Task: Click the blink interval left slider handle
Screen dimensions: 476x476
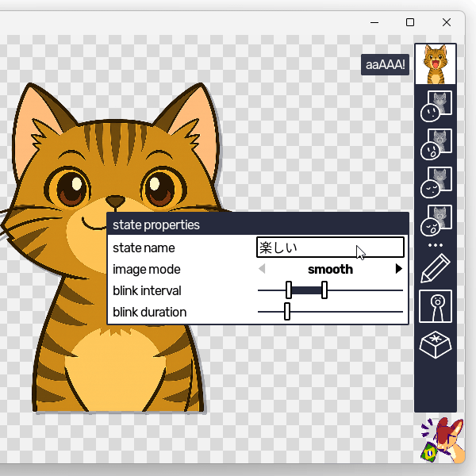Action: 289,291
